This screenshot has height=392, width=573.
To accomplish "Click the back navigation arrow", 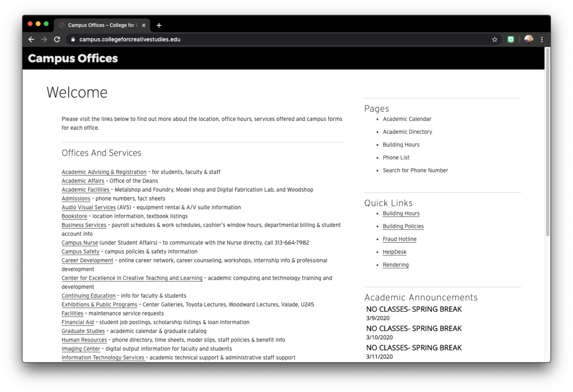I will (x=31, y=39).
